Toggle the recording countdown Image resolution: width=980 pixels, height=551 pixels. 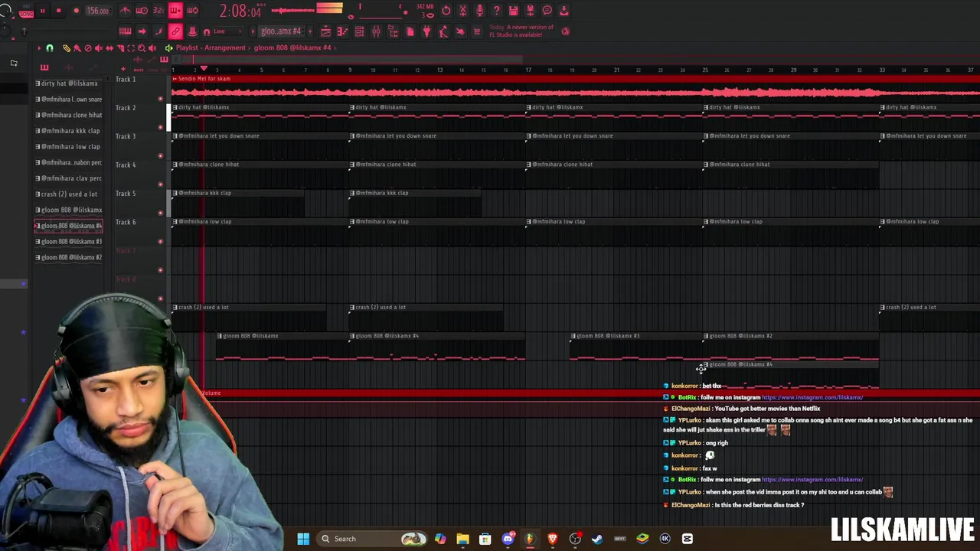(158, 11)
